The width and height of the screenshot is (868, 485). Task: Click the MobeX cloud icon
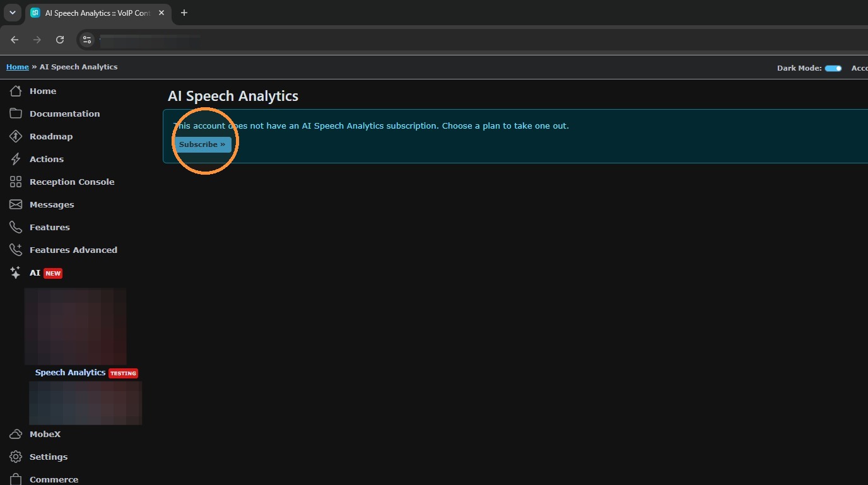16,434
